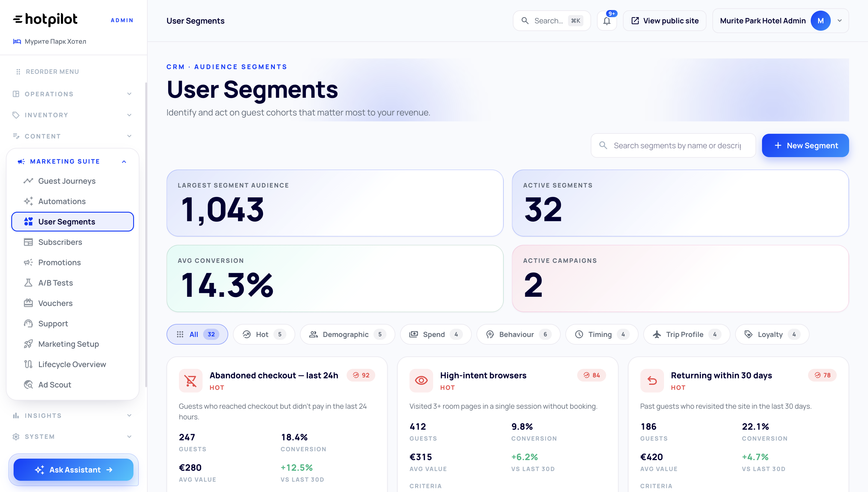This screenshot has height=492, width=868.
Task: Open the notifications bell
Action: (607, 21)
